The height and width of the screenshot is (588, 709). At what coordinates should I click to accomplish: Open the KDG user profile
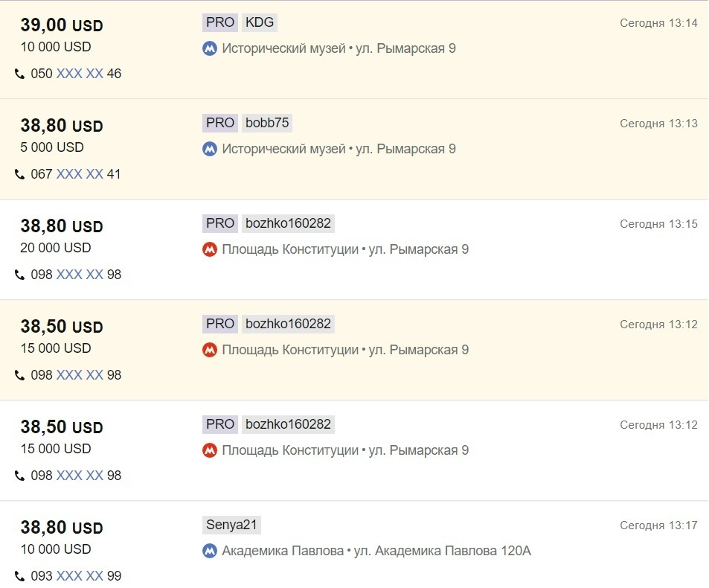coord(260,22)
